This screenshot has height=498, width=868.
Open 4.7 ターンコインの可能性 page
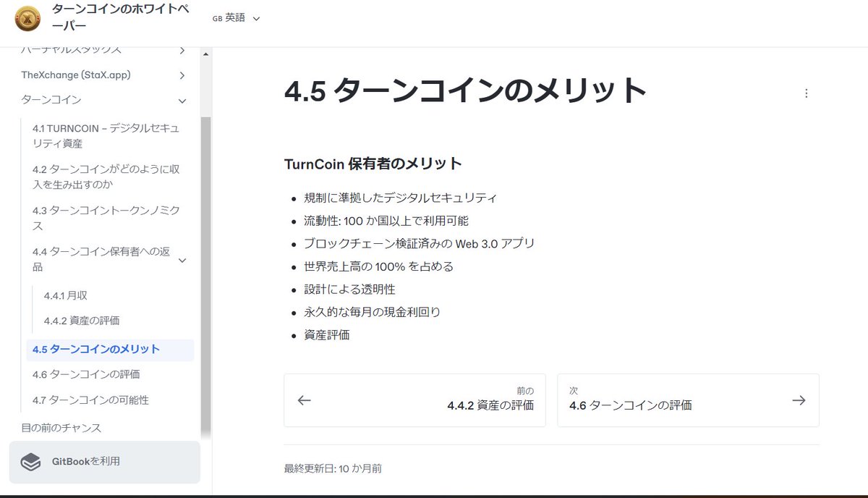click(90, 400)
